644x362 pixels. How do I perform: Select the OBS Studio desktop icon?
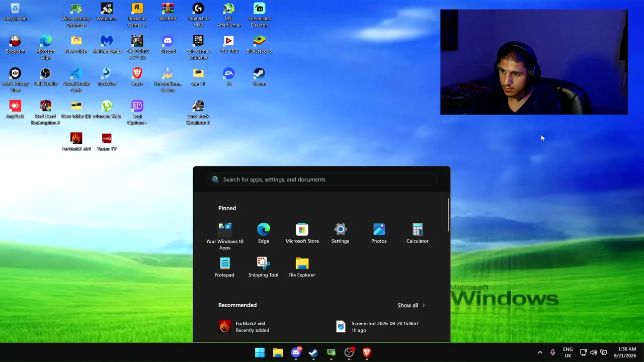coord(46,77)
